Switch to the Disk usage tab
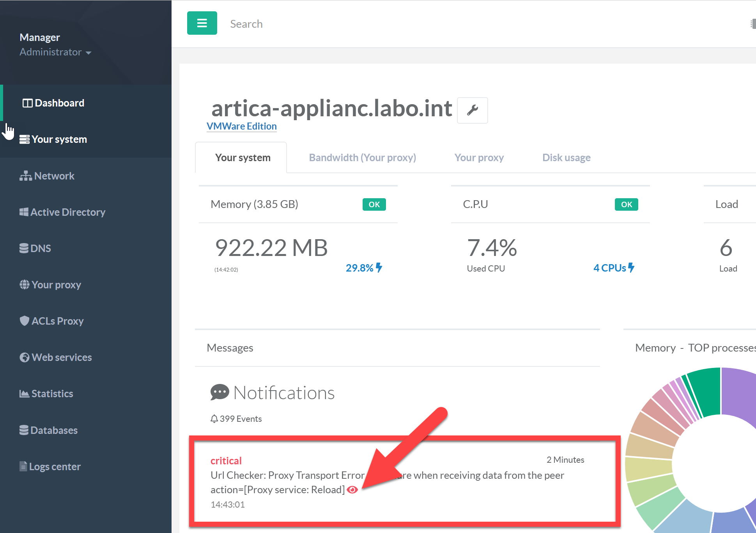Image resolution: width=756 pixels, height=533 pixels. [x=566, y=158]
